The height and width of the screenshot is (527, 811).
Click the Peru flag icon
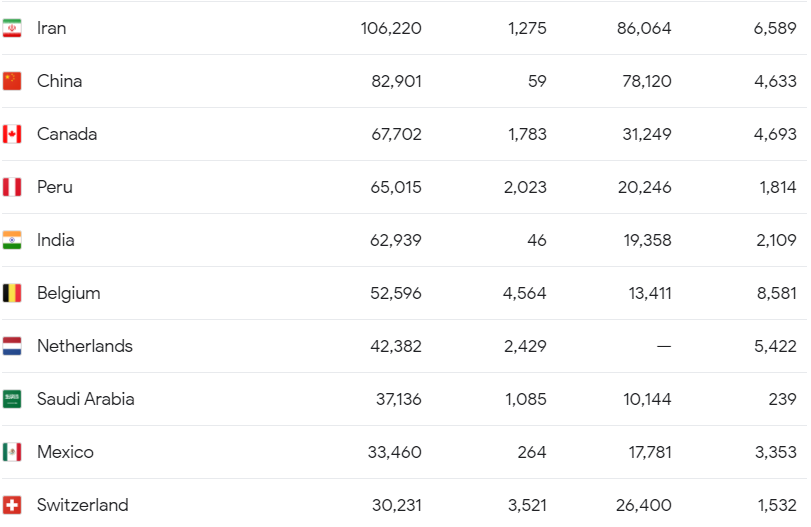click(12, 187)
